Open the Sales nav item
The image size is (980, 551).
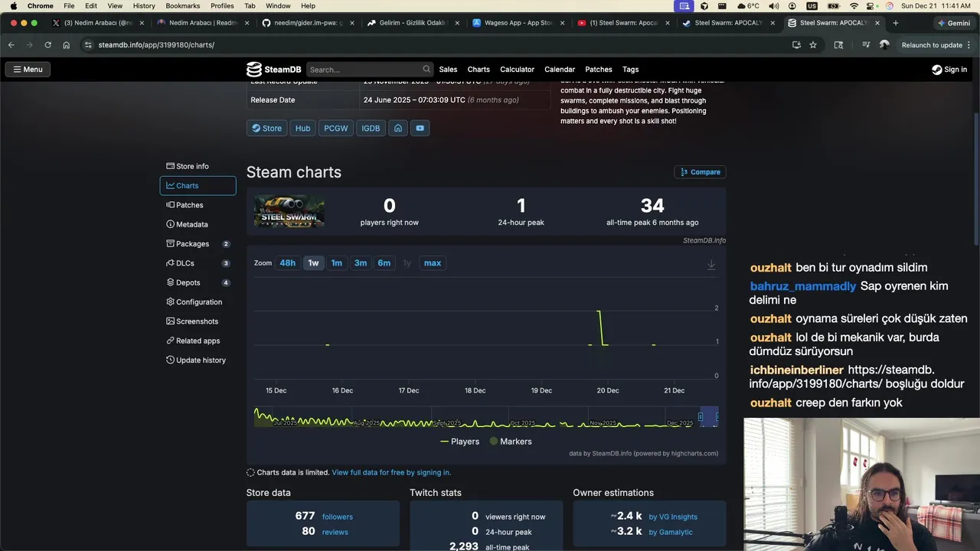448,70
